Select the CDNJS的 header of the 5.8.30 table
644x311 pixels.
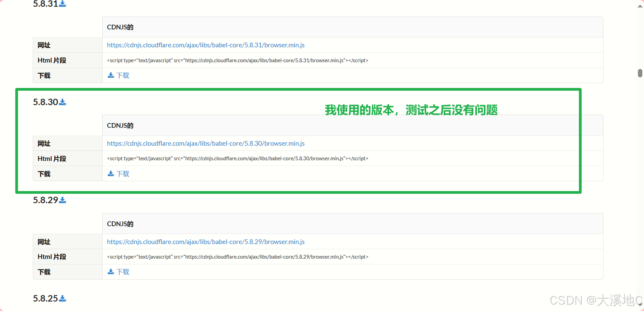pyautogui.click(x=120, y=125)
